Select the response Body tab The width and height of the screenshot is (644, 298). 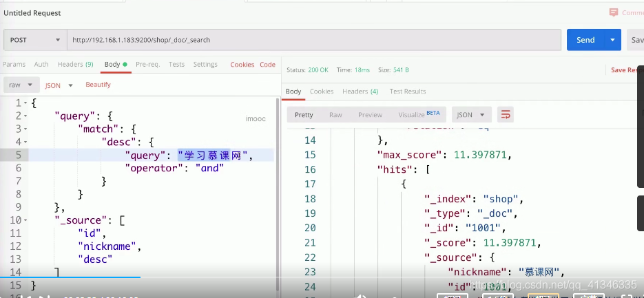[x=293, y=92]
